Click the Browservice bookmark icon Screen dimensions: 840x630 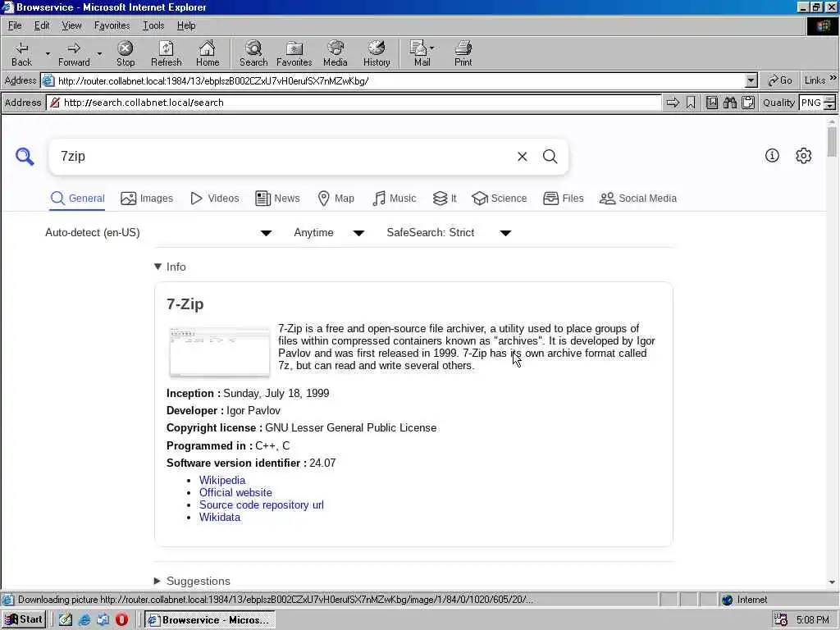[691, 103]
